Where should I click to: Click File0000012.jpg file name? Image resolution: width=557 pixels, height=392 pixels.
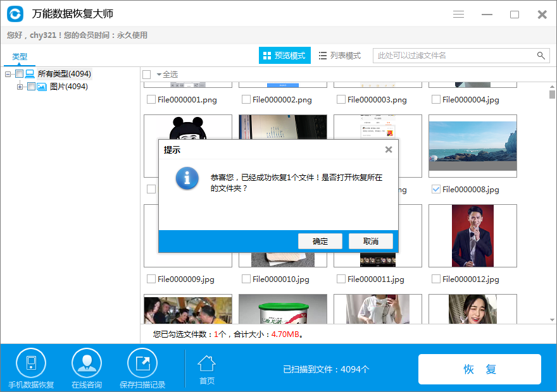471,279
